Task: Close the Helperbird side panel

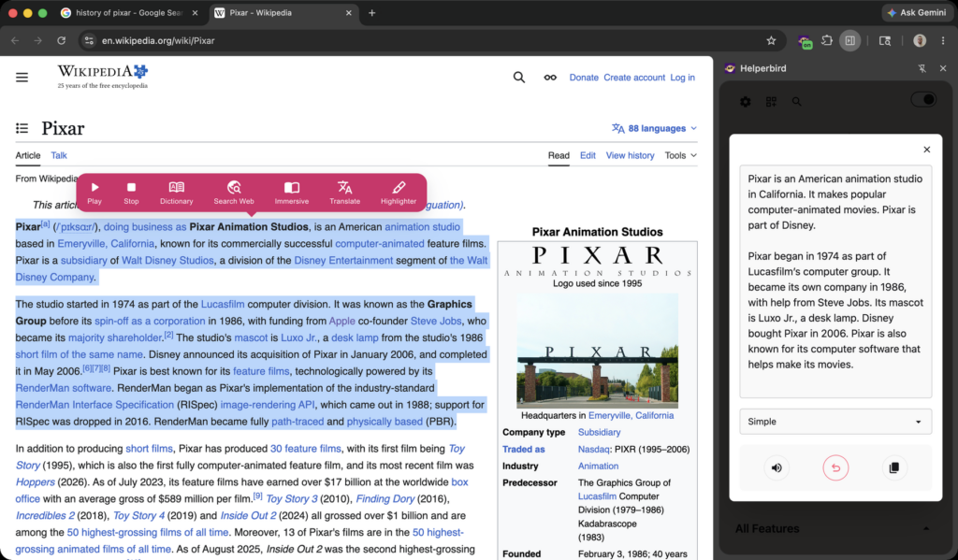Action: 943,68
